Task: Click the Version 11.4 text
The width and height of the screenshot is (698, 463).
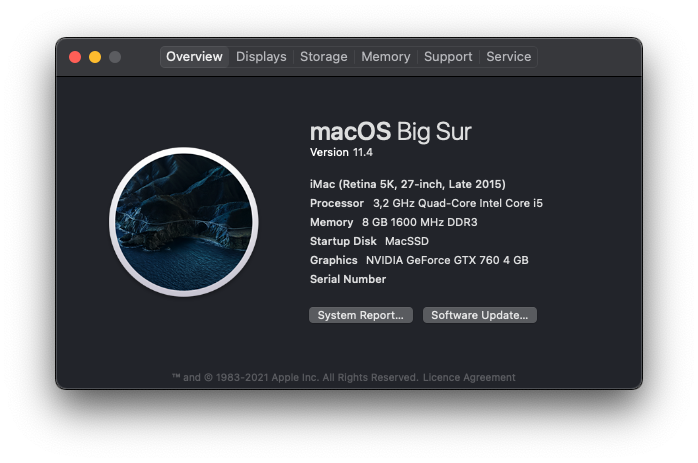Action: pos(341,152)
